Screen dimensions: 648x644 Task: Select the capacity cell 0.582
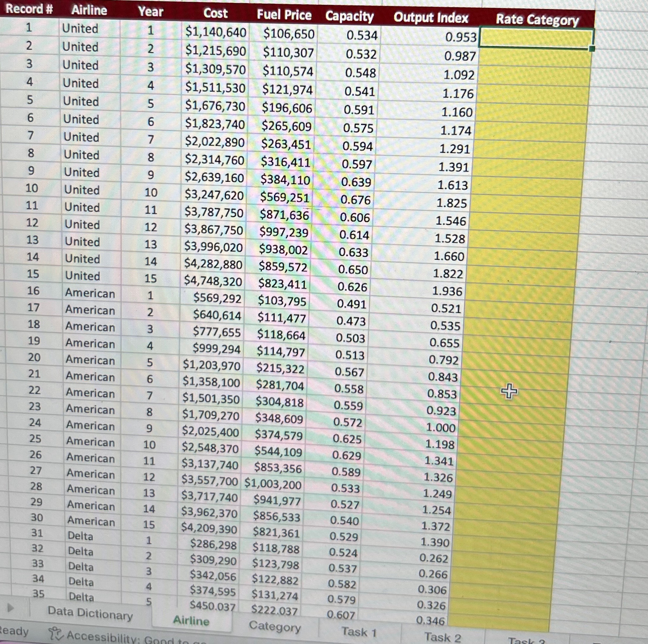pyautogui.click(x=342, y=584)
